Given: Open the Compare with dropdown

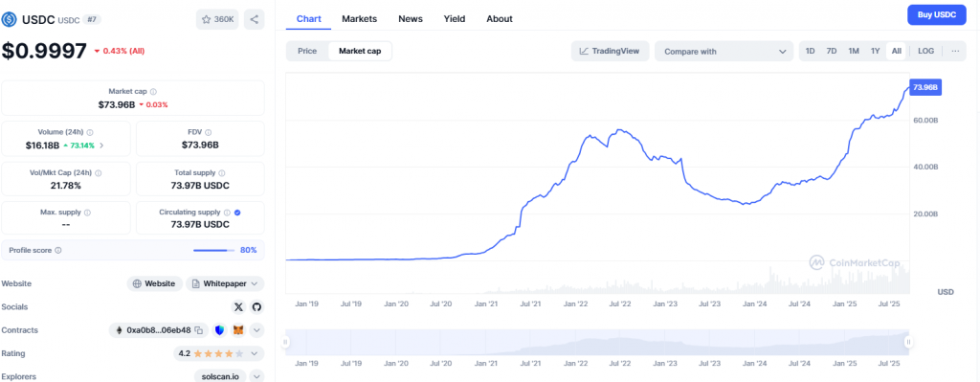Looking at the screenshot, I should (724, 52).
